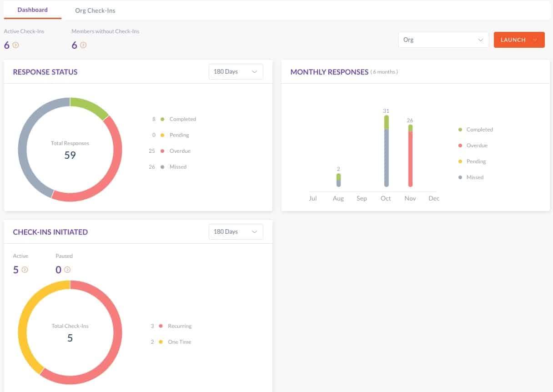
Task: Click count 8 beside Completed
Action: pyautogui.click(x=154, y=119)
